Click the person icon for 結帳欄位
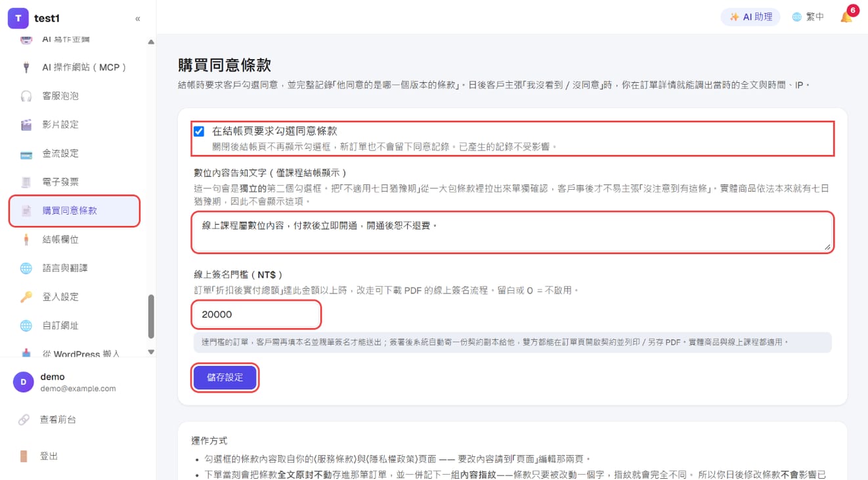Image resolution: width=868 pixels, height=480 pixels. pos(26,240)
